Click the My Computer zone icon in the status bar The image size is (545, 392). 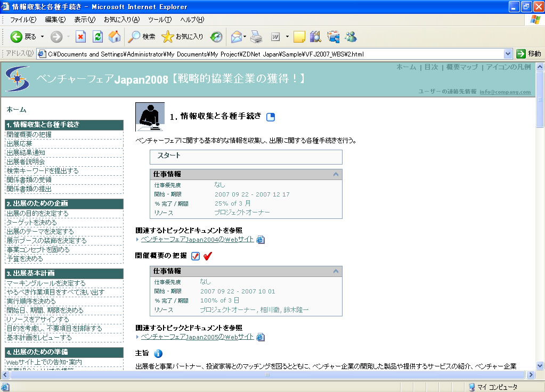tap(471, 387)
